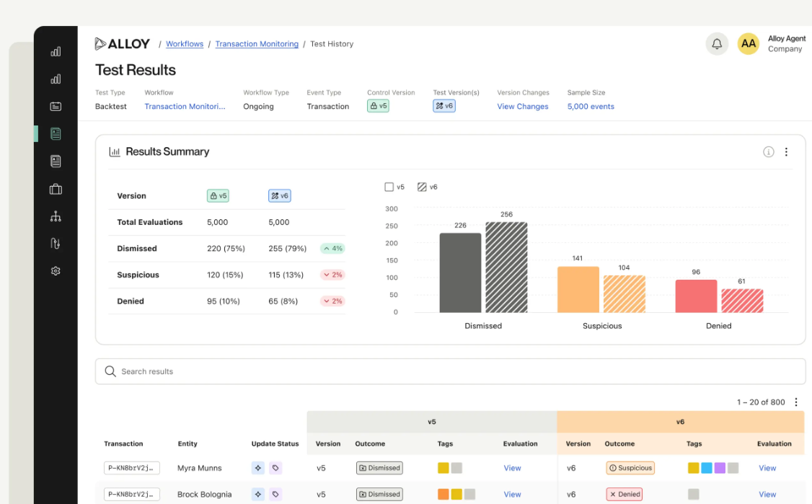
Task: Click the Control Version v5 lock badge
Action: (378, 106)
